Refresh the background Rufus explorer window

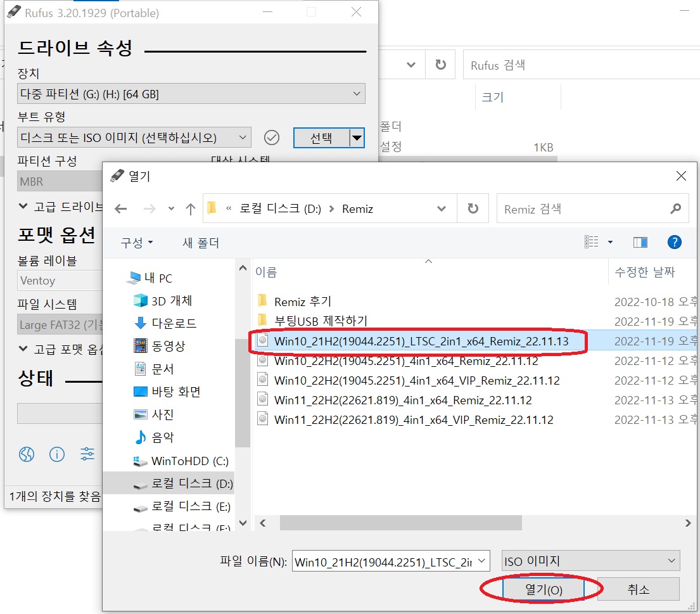441,65
